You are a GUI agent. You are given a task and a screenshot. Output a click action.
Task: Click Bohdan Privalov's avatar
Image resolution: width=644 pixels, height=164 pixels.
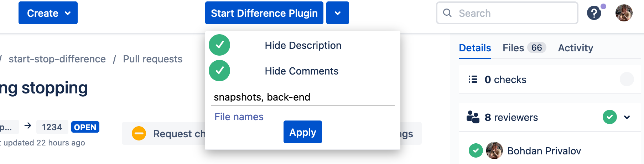494,150
